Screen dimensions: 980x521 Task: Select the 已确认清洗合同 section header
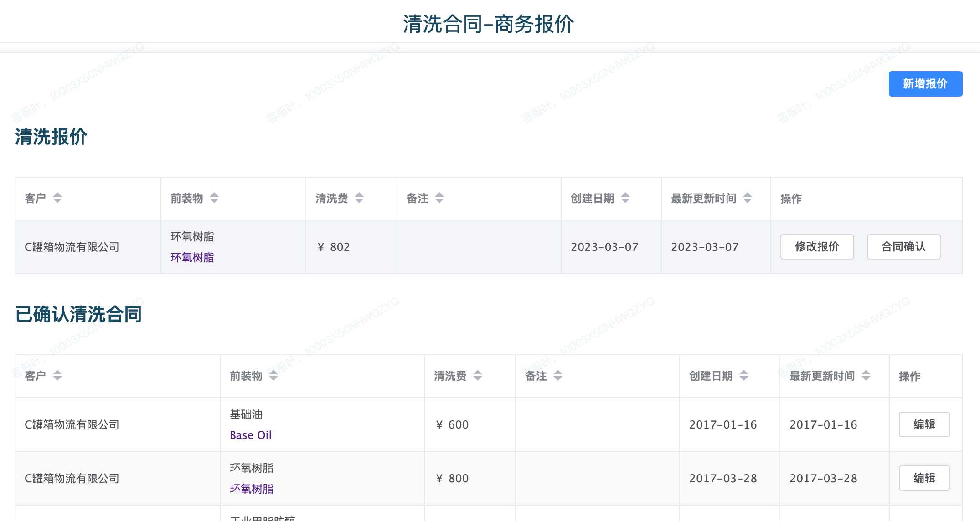click(78, 314)
